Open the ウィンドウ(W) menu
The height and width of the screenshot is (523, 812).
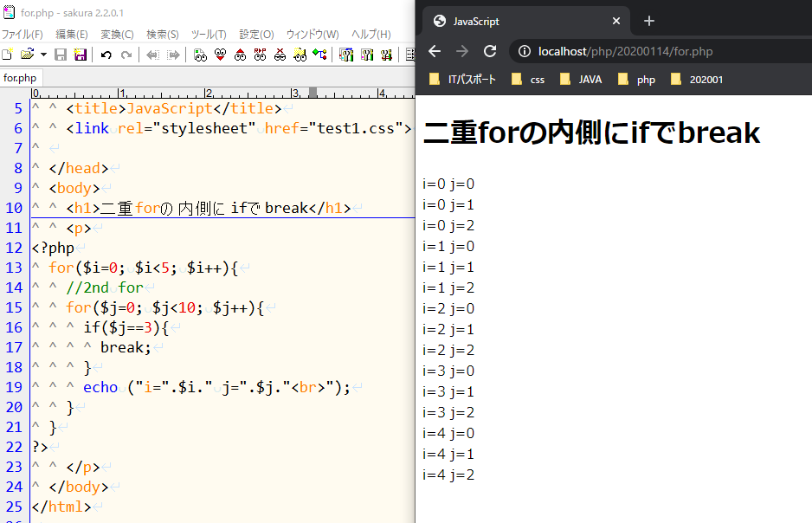313,34
